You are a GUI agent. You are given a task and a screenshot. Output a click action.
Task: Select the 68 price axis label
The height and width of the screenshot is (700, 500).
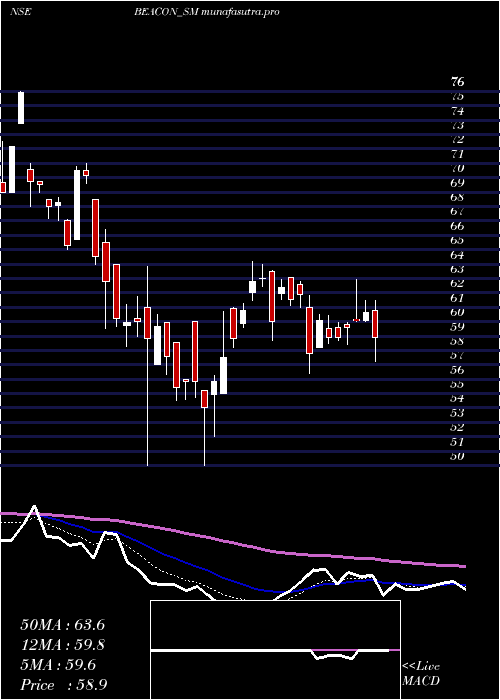[x=458, y=197]
